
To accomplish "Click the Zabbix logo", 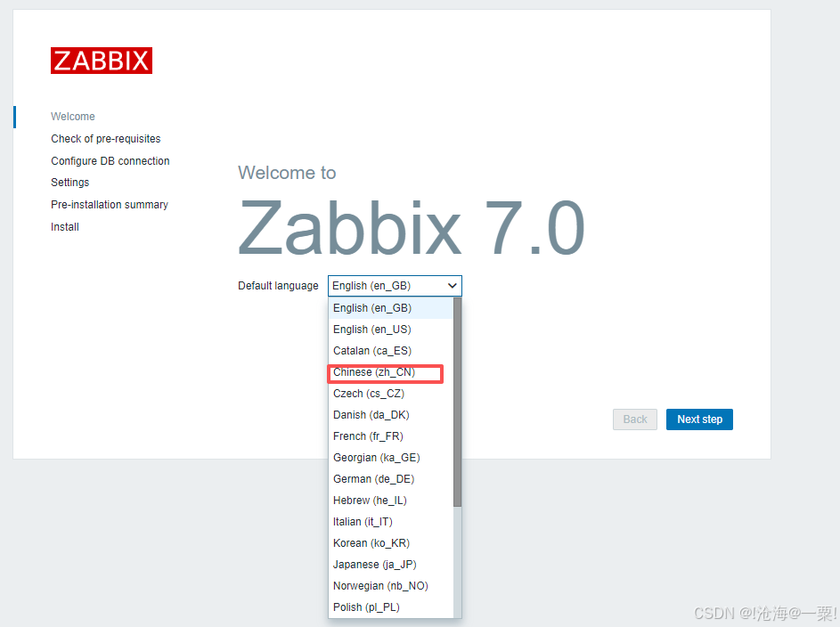I will pos(102,61).
